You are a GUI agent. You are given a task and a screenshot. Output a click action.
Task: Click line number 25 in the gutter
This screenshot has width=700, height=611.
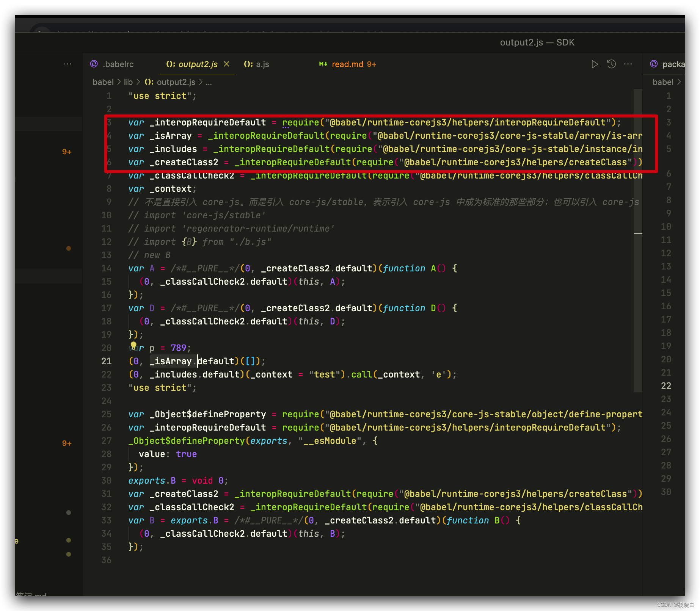[x=107, y=414]
